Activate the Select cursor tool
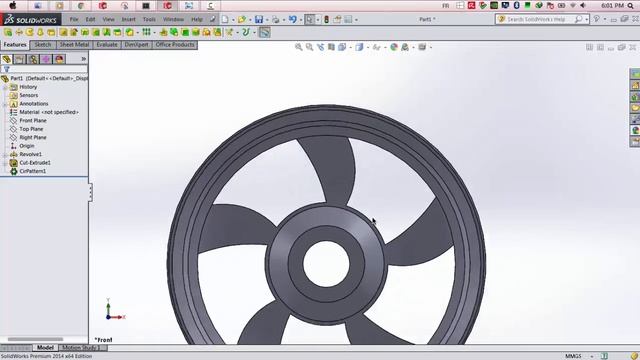This screenshot has width=640, height=360. (310, 19)
